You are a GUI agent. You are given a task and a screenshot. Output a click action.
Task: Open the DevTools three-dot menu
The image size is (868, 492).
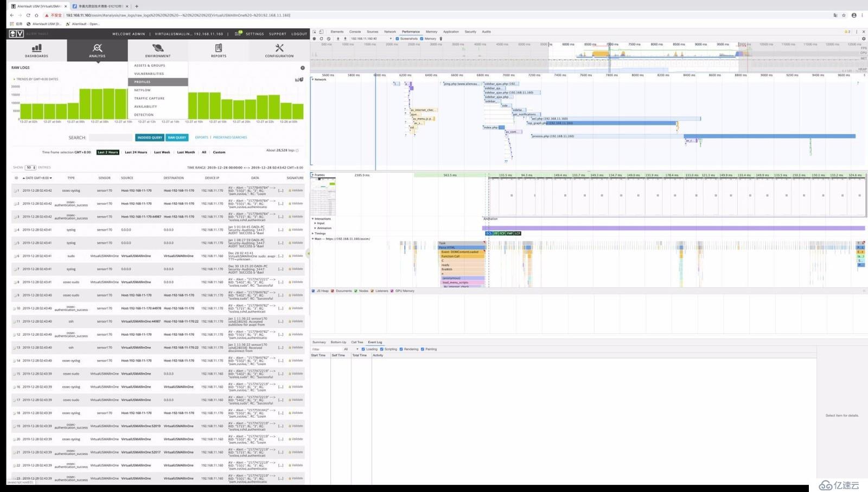coord(857,31)
